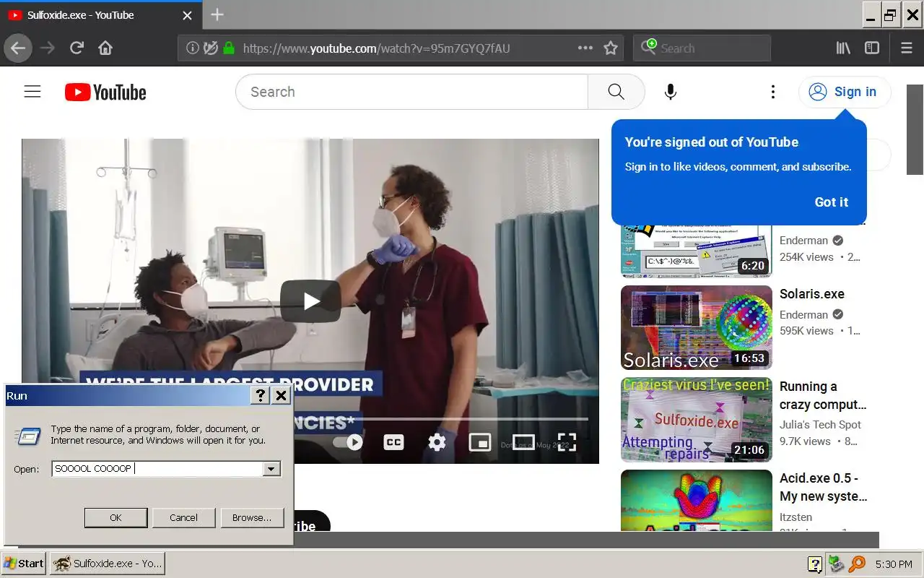Viewport: 924px width, 578px height.
Task: Click the video progress bar
Action: [442, 419]
